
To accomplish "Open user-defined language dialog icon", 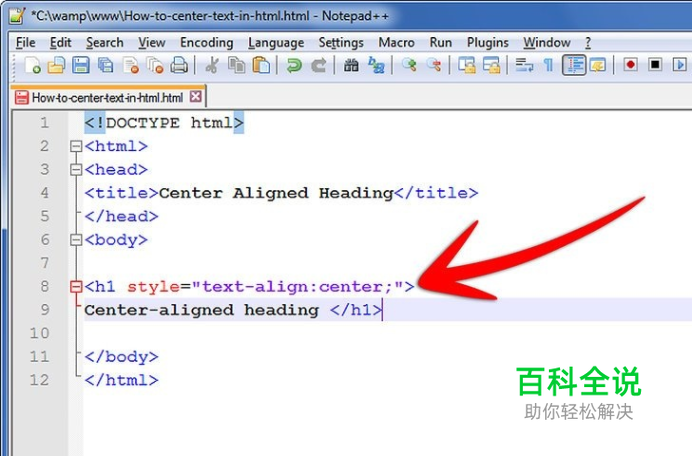I will pos(598,66).
